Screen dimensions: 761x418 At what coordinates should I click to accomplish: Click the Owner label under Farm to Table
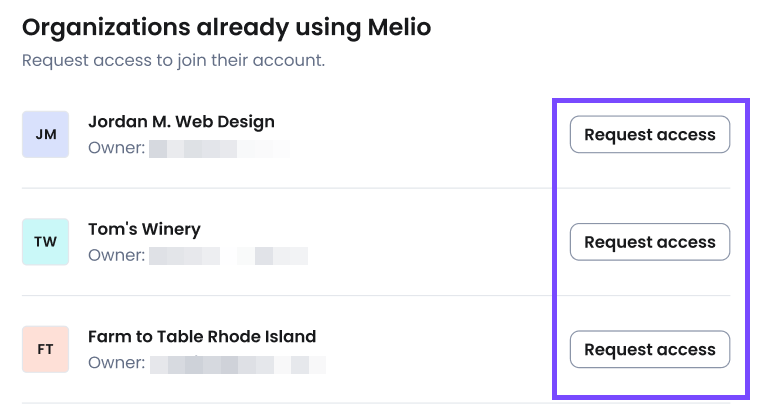116,363
